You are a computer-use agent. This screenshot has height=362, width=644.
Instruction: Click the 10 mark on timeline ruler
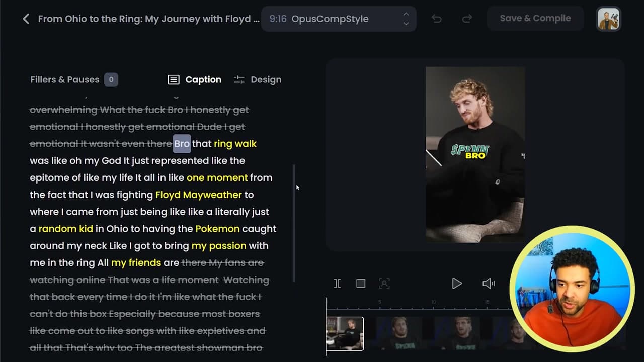[433, 302]
